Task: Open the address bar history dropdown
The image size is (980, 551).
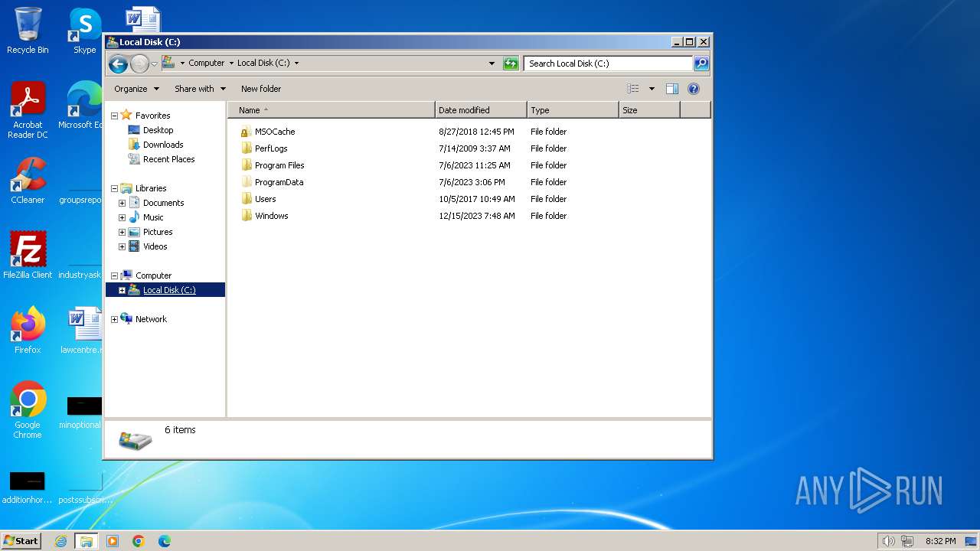Action: [x=492, y=64]
